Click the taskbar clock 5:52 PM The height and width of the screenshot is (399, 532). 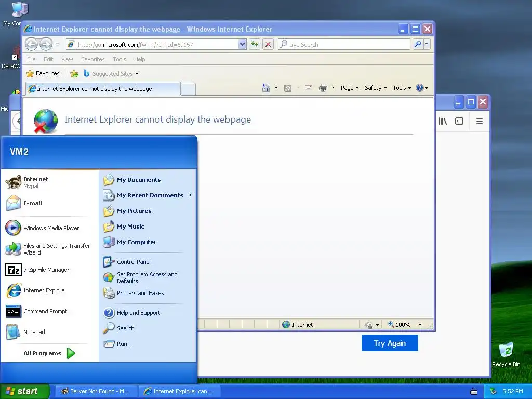512,391
